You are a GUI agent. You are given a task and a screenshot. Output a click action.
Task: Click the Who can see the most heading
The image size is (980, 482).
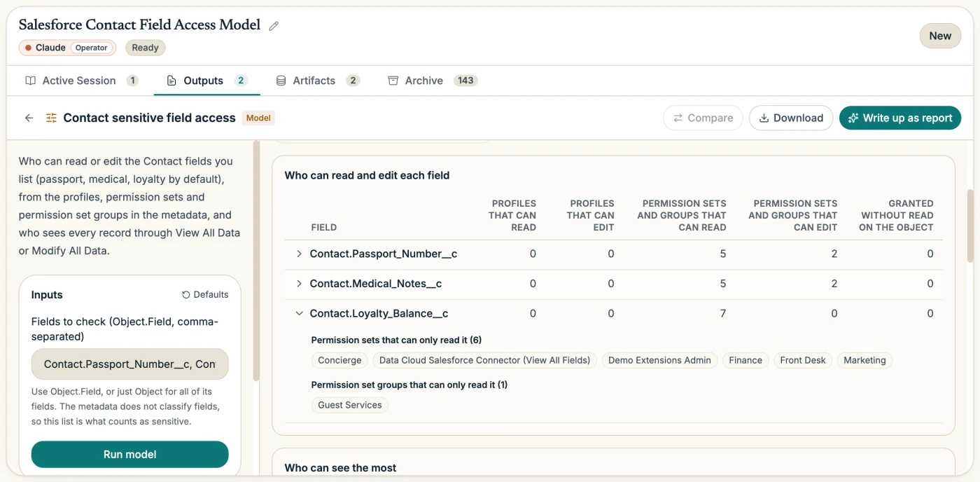[x=340, y=467]
